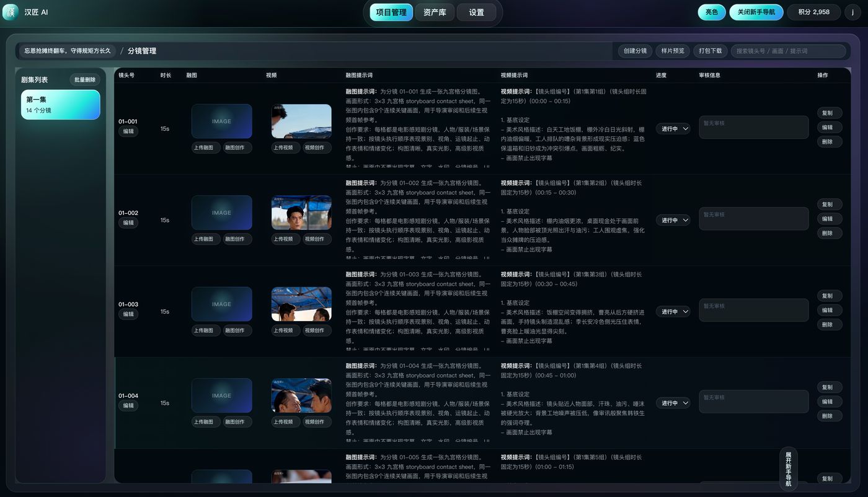Click the 汉匠 AI logo icon

click(x=11, y=12)
